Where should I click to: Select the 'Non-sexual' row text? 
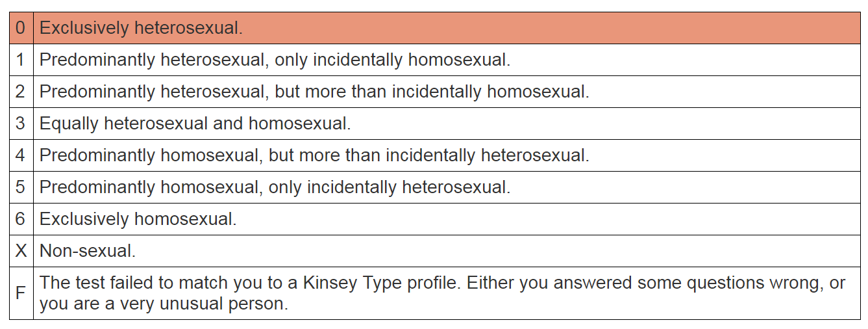tap(88, 251)
